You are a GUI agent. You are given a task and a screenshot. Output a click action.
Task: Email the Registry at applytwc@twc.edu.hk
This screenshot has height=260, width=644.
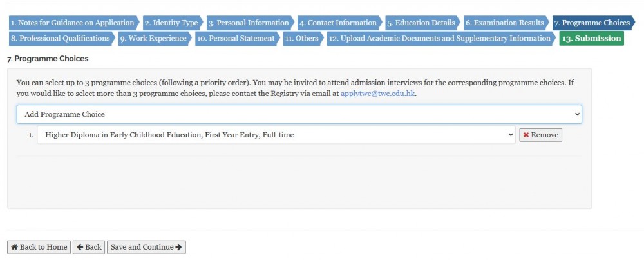click(378, 94)
